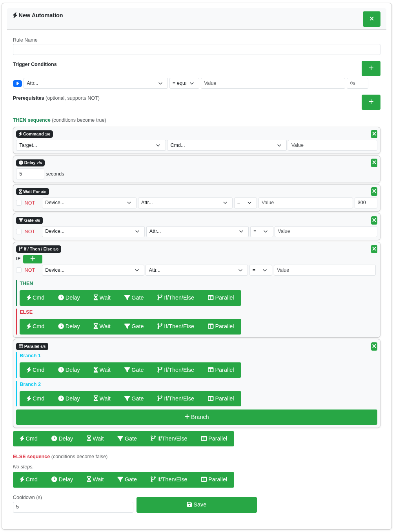Add Cmd to Parallel Branch 1

click(x=35, y=370)
